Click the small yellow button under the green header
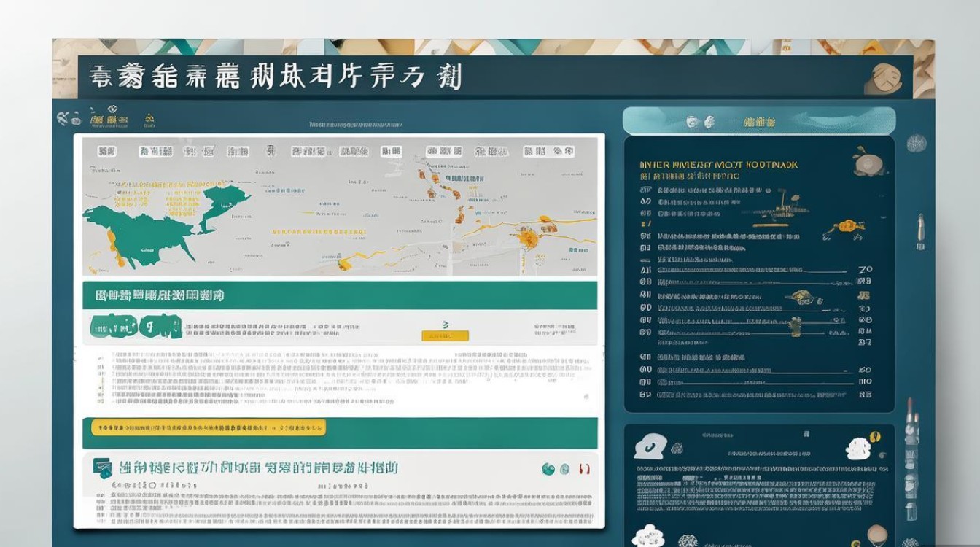Viewport: 980px width, 547px height. [445, 335]
